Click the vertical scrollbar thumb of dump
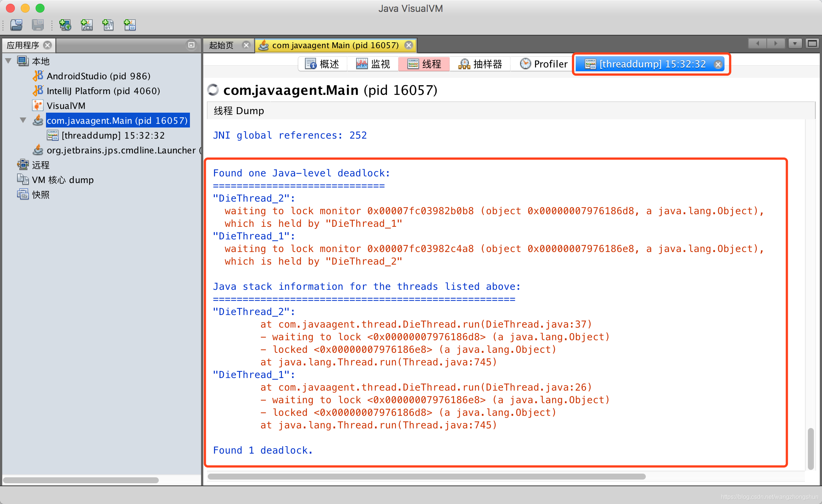This screenshot has height=504, width=822. point(811,448)
